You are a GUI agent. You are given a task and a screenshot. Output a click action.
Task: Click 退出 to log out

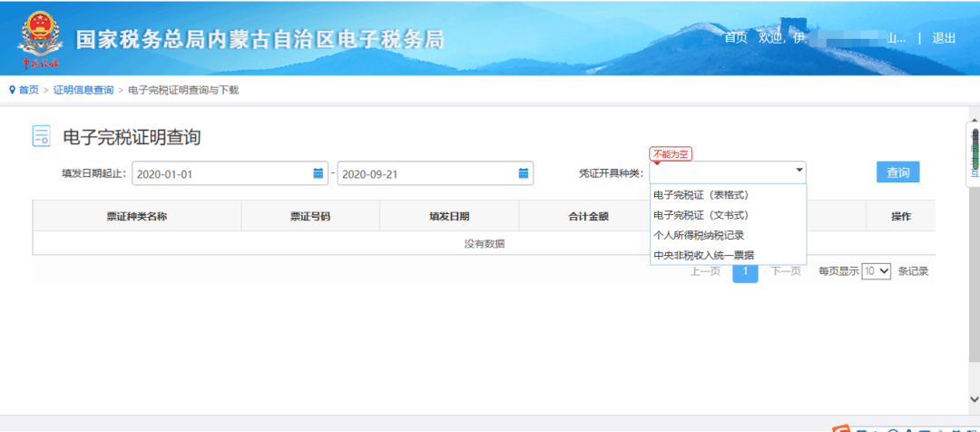click(944, 37)
